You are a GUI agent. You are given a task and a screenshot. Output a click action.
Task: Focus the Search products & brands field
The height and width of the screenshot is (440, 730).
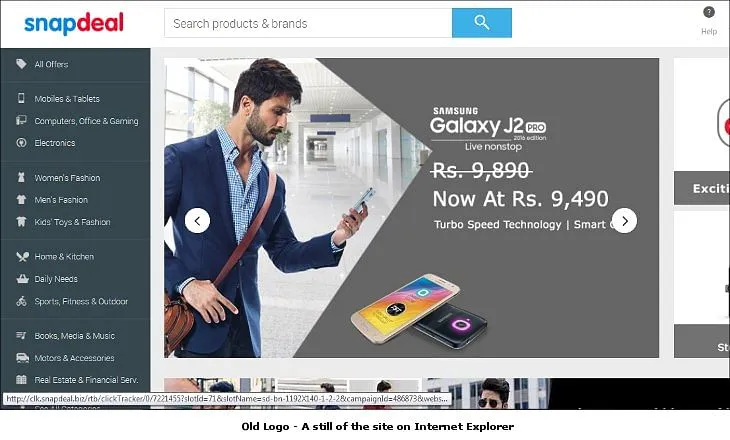pyautogui.click(x=308, y=23)
